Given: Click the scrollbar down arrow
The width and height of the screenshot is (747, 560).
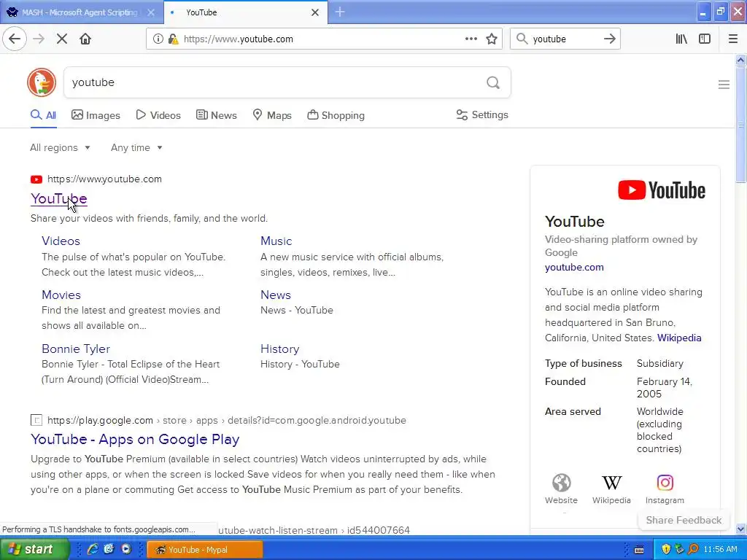Looking at the screenshot, I should (740, 529).
